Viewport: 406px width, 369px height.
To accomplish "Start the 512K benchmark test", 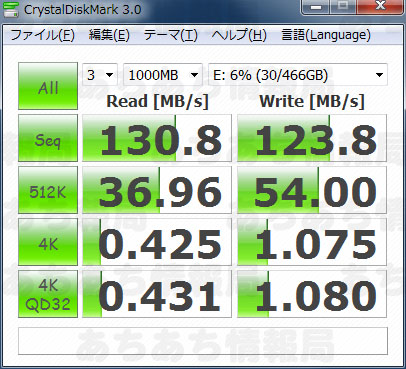I will [48, 190].
